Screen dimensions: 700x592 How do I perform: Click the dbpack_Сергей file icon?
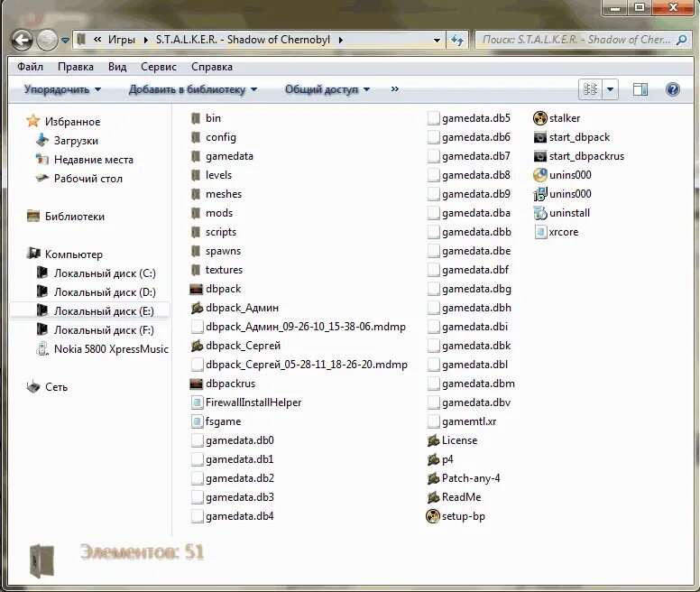[197, 346]
